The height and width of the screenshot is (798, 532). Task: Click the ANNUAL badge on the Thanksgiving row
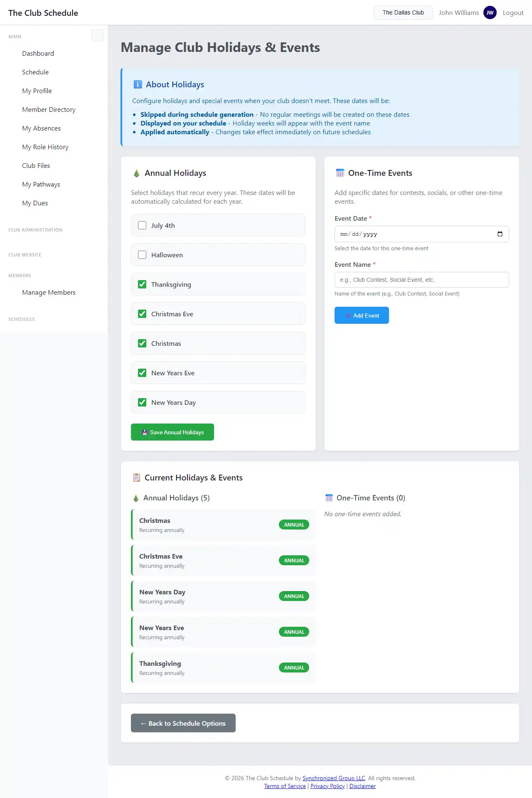pyautogui.click(x=294, y=667)
